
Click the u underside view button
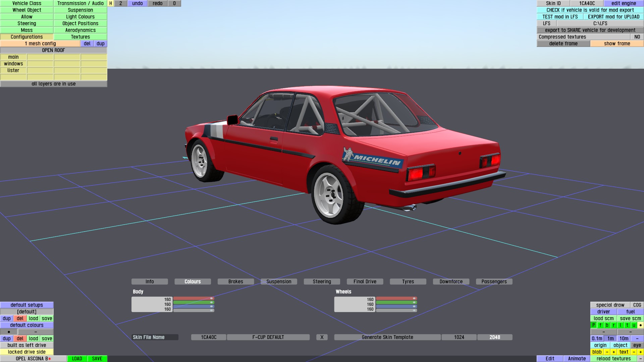pyautogui.click(x=634, y=325)
